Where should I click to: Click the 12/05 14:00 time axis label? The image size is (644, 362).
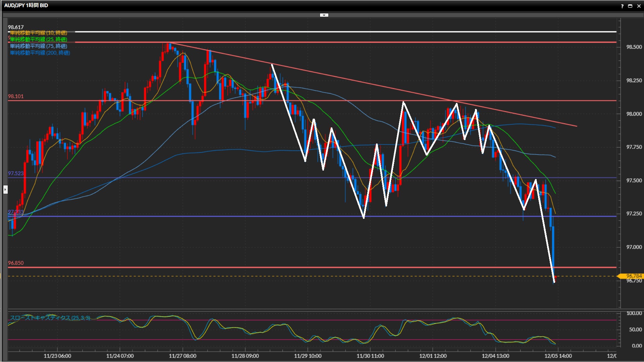coord(558,356)
